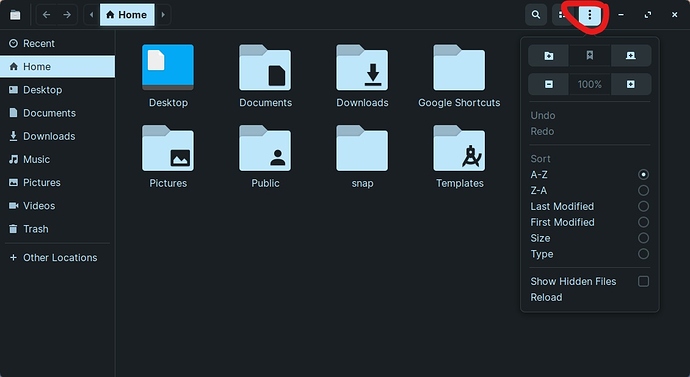Image resolution: width=690 pixels, height=377 pixels.
Task: Select the Desktop folder icon
Action: [x=168, y=67]
